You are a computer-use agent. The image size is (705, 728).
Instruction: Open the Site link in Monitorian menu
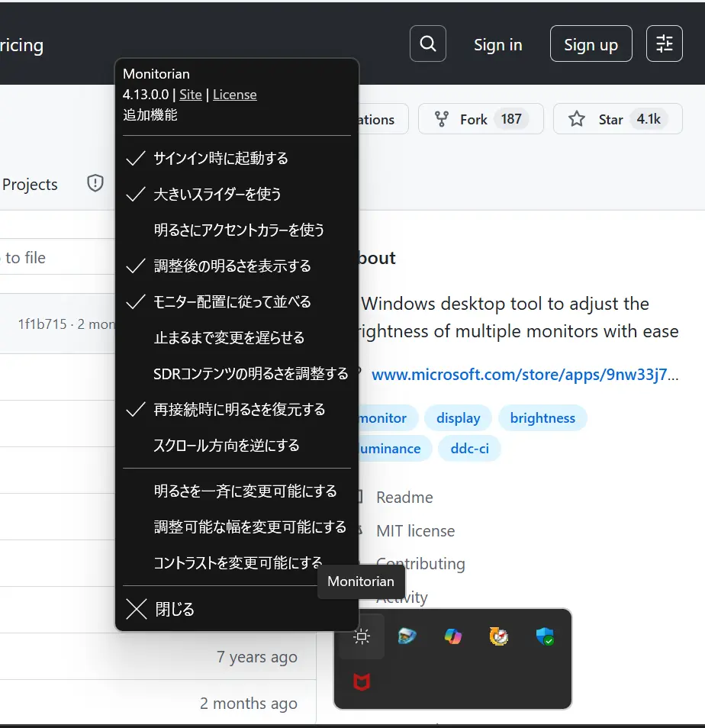(x=191, y=95)
